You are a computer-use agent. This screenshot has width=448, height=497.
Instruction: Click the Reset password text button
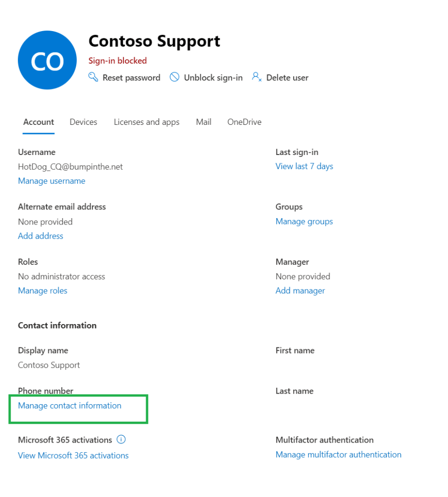[132, 78]
